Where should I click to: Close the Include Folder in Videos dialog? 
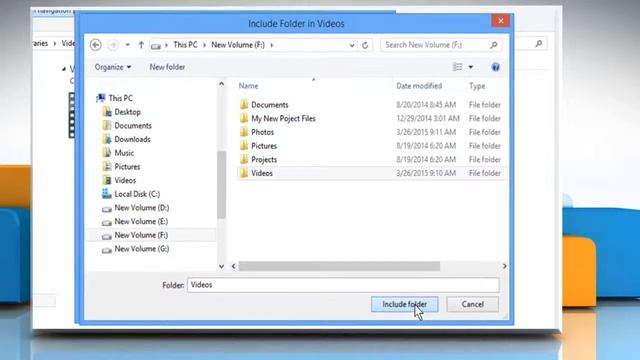point(501,21)
